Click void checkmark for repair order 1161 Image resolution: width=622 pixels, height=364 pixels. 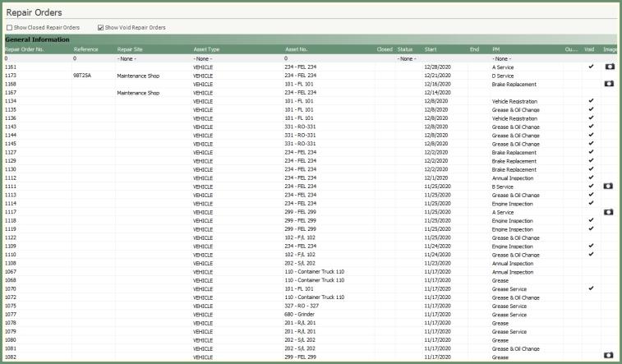pyautogui.click(x=590, y=67)
